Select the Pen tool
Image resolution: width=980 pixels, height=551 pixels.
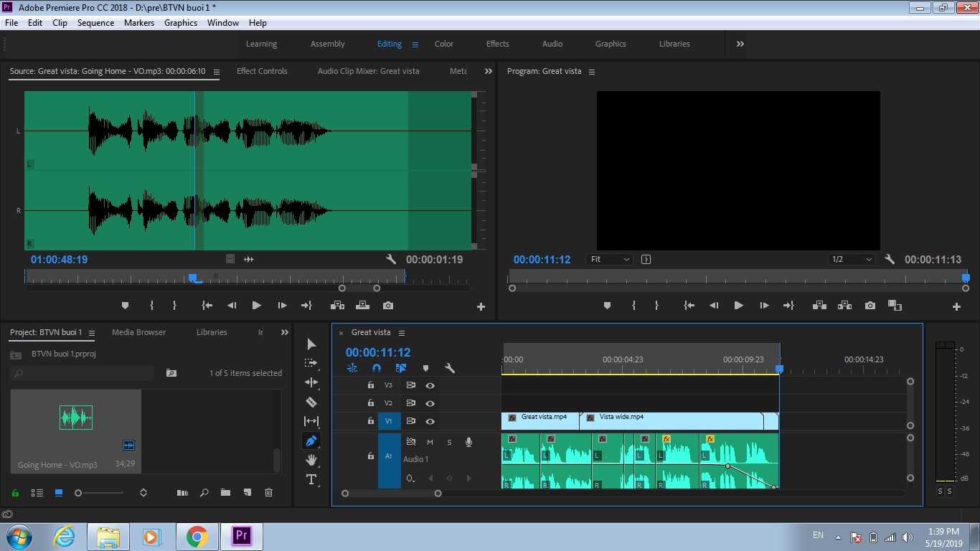[311, 441]
